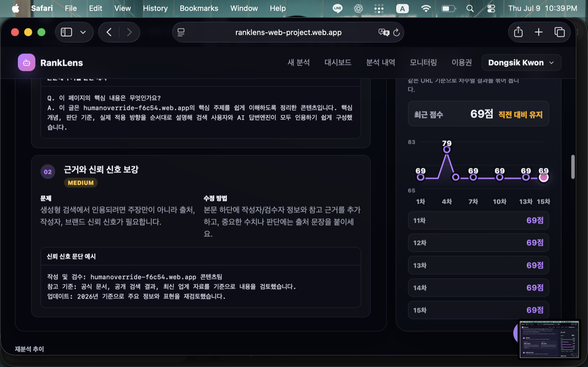
Task: Open the Apple menu
Action: 16,8
